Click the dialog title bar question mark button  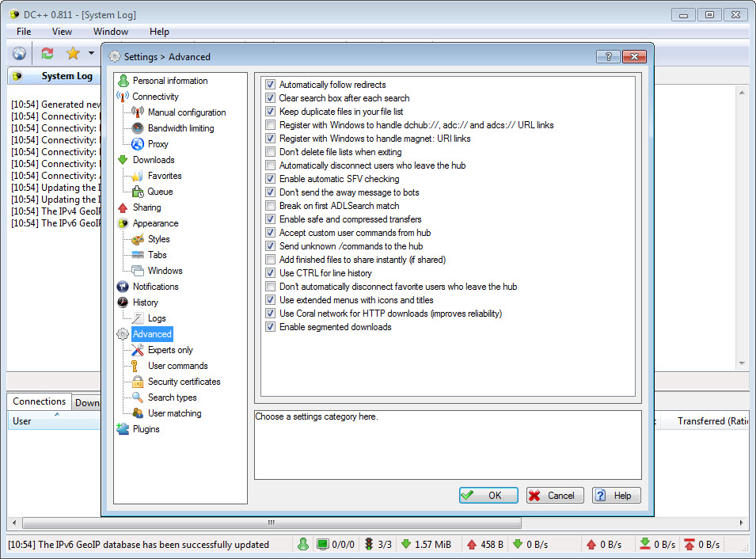point(608,56)
